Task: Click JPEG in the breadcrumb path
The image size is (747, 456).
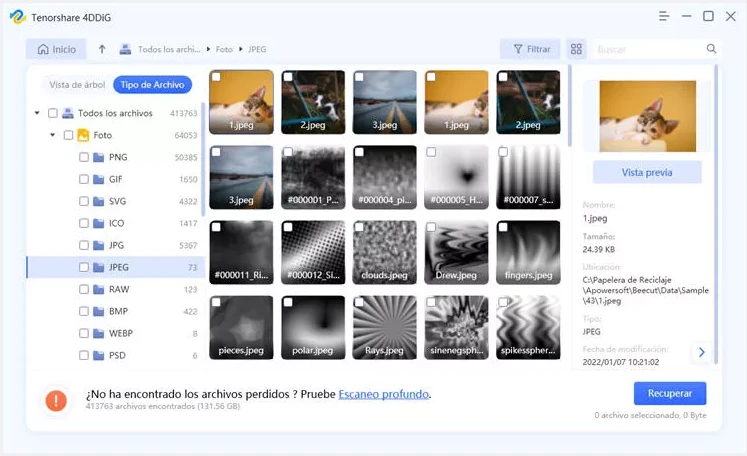Action: [257, 49]
